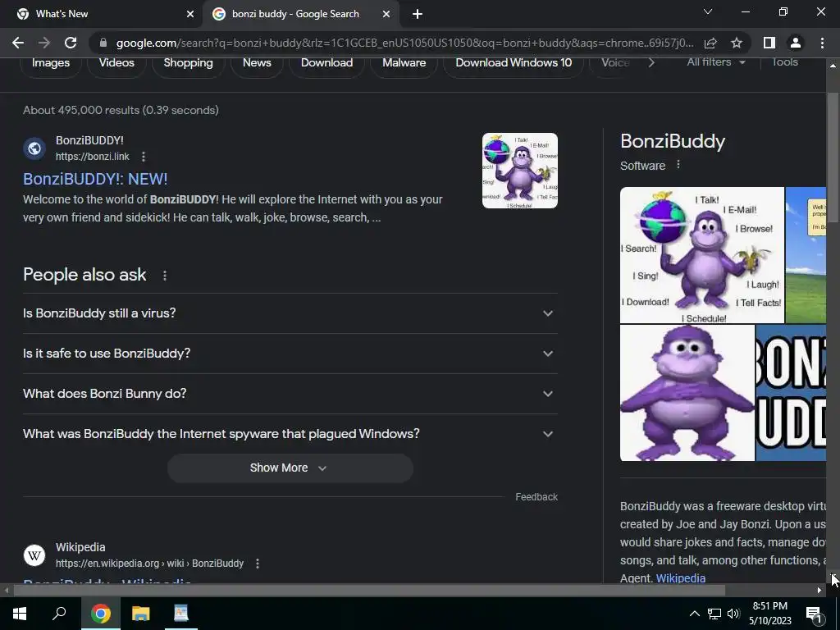Open options for the Wikipedia result

[257, 564]
